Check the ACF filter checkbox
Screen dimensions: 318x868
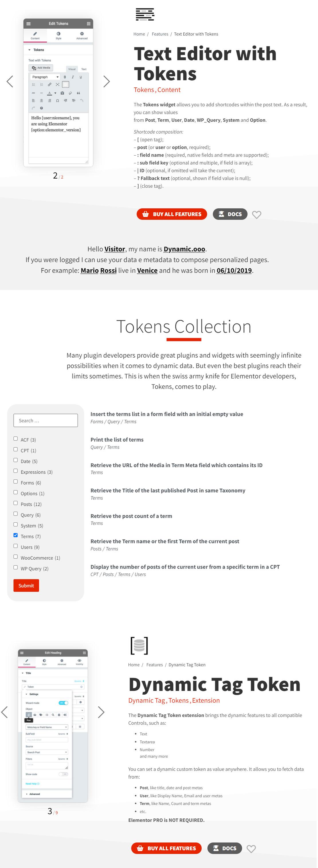15,438
